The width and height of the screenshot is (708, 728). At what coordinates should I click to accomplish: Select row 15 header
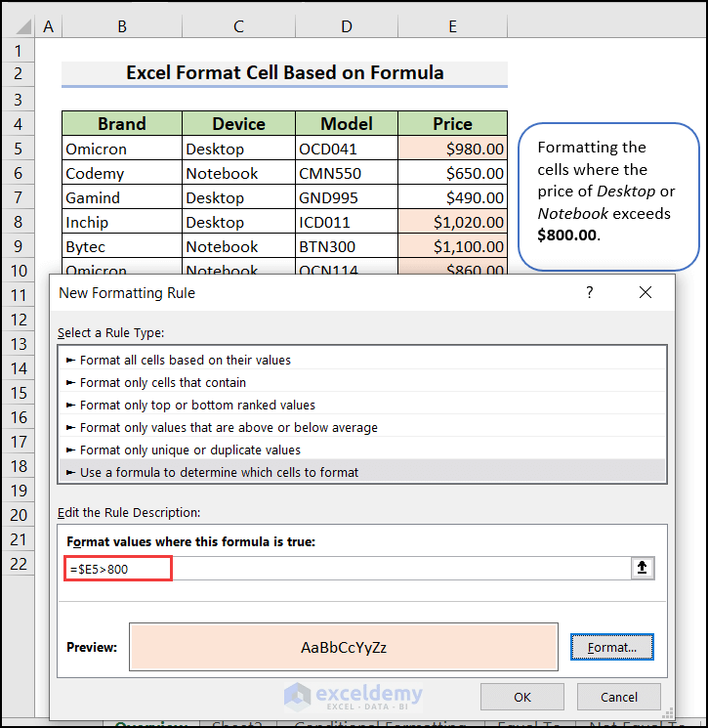pos(19,393)
